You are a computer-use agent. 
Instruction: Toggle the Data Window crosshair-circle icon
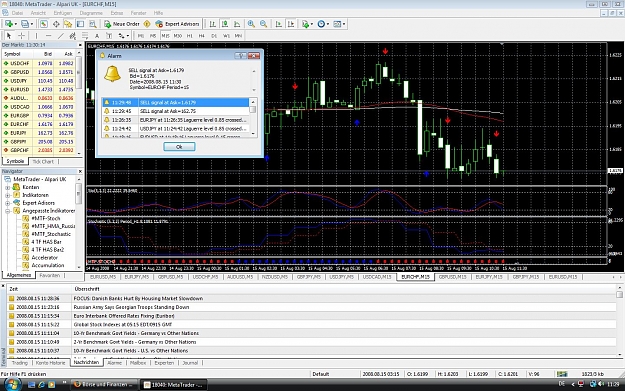click(x=56, y=24)
